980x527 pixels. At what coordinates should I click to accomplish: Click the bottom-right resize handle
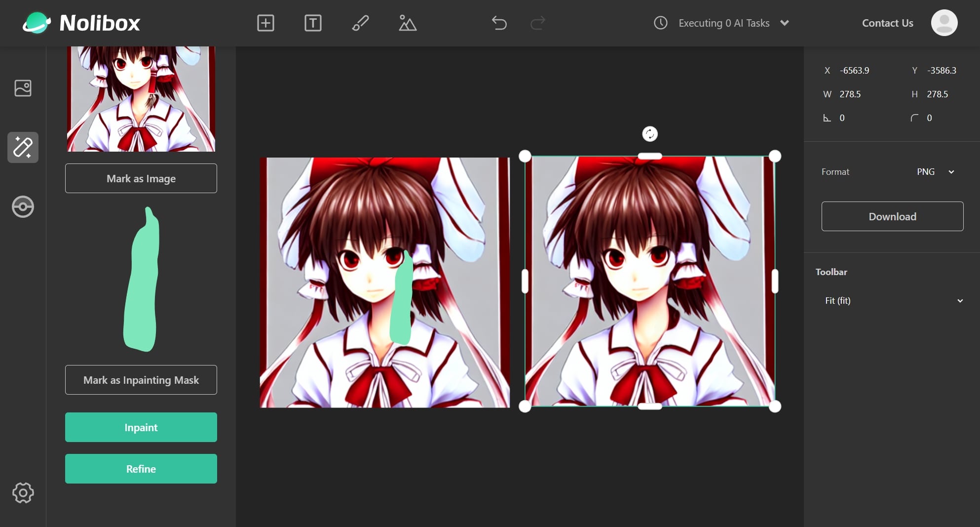(775, 406)
